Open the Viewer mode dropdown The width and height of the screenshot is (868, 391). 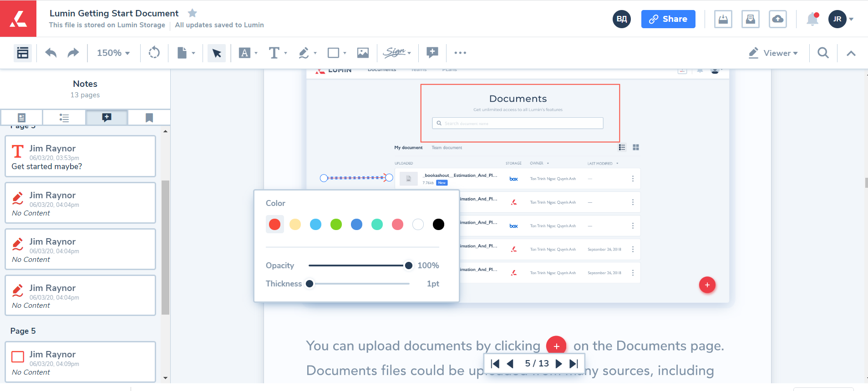[x=773, y=53]
